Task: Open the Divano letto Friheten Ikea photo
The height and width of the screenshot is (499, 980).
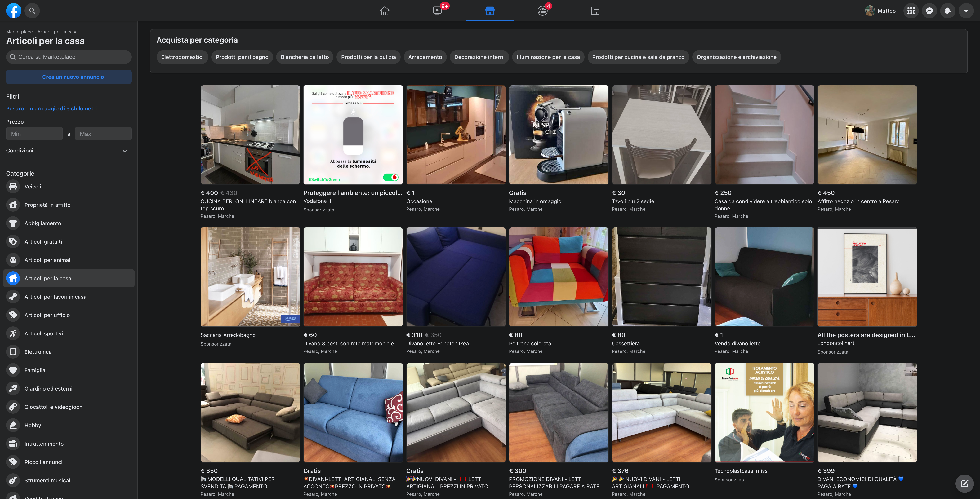Action: point(456,277)
